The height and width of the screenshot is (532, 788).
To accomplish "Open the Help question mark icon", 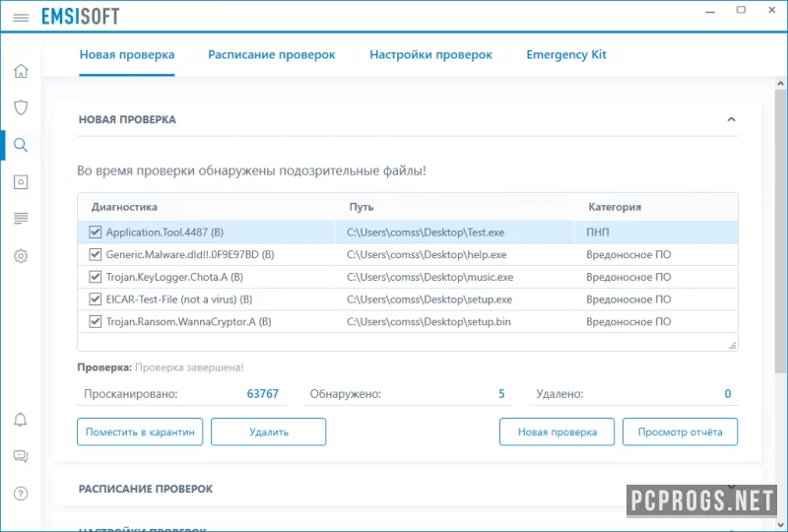I will point(21,494).
